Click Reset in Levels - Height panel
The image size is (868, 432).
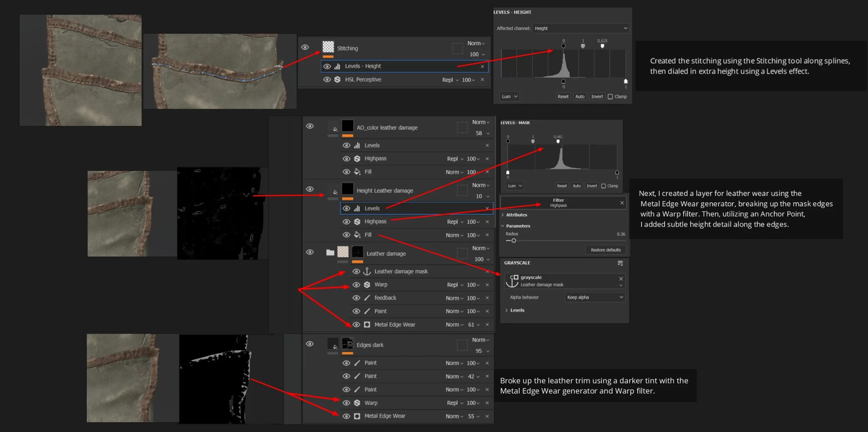[563, 97]
